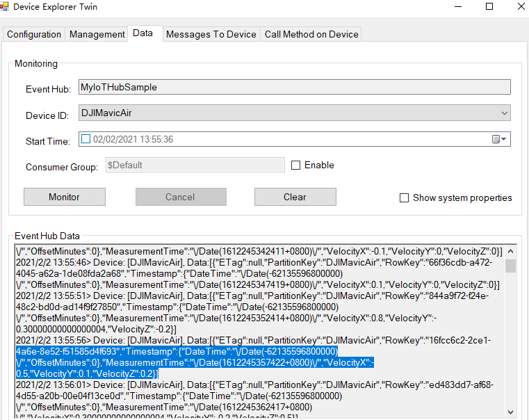Image resolution: width=529 pixels, height=420 pixels.
Task: Click the Start Time date value
Action: click(x=133, y=139)
